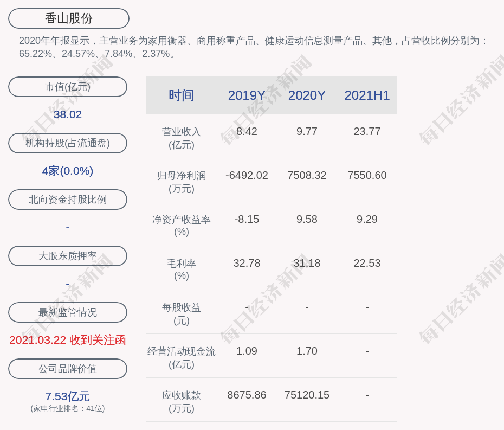Click the ROE value 9.58

(307, 219)
